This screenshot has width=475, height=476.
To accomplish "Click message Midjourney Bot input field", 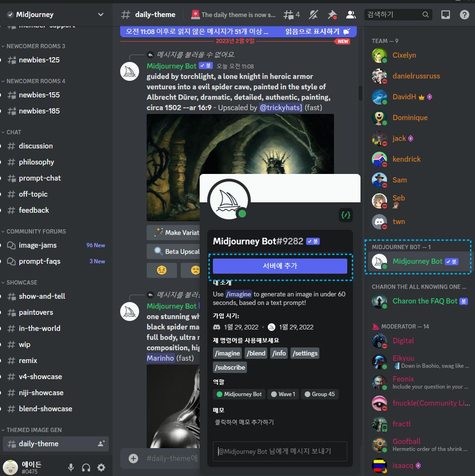I will 280,451.
